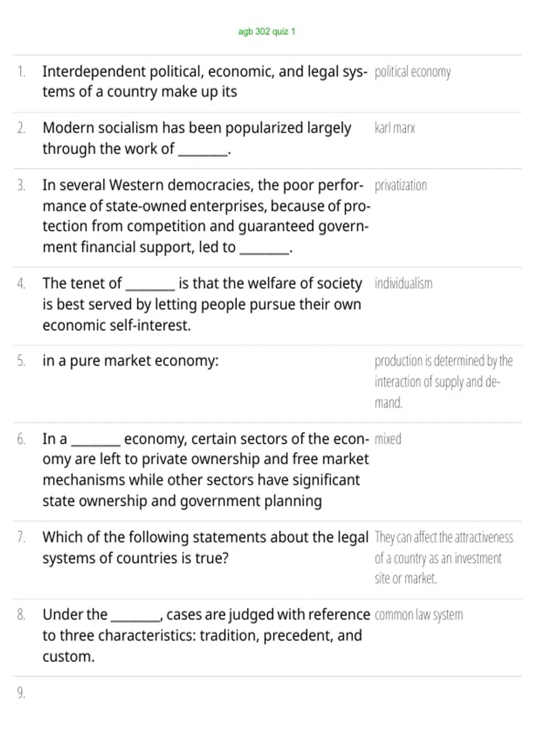Viewport: 534px width, 756px height.
Task: Select question 4 about economic self-interest tenet
Action: pyautogui.click(x=202, y=304)
